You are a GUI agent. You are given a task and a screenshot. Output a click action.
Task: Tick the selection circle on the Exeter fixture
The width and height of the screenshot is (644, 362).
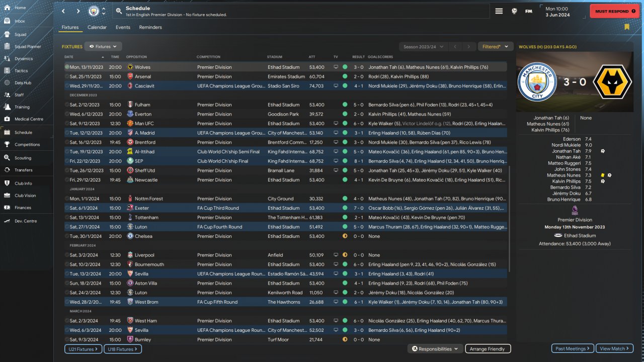pyautogui.click(x=67, y=208)
